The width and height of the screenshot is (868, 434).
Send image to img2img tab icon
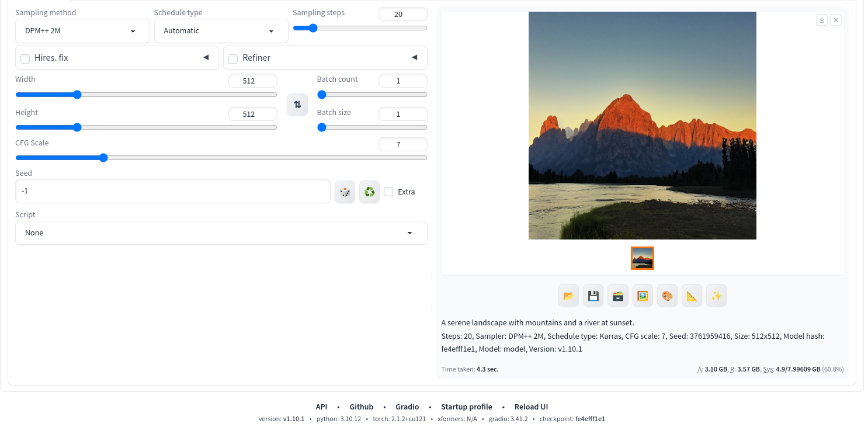[642, 296]
